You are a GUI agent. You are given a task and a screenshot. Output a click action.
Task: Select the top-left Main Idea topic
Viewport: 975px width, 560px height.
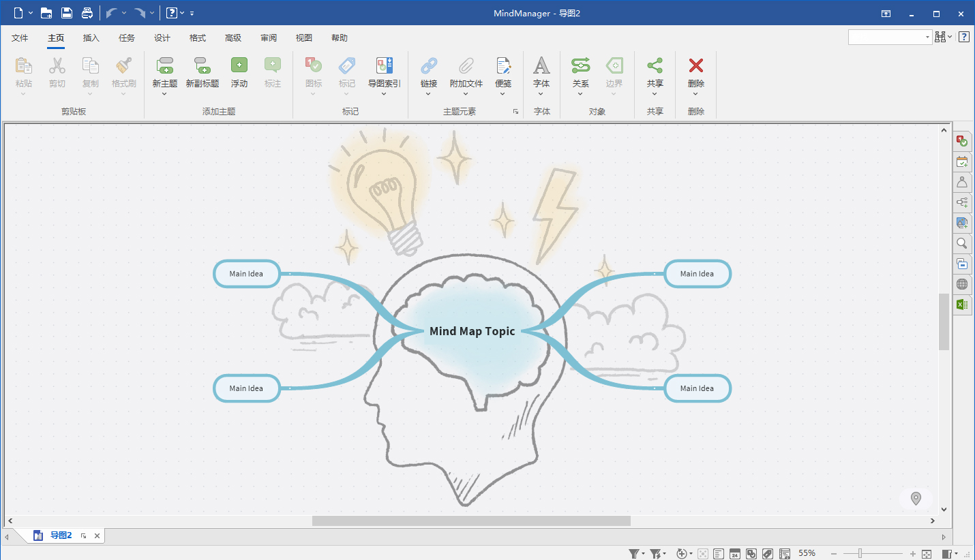tap(246, 273)
